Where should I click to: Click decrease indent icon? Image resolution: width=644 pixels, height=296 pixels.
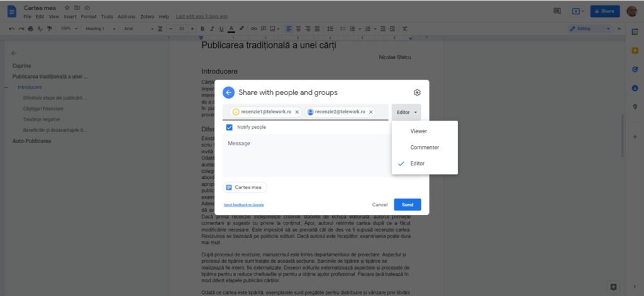pyautogui.click(x=383, y=29)
